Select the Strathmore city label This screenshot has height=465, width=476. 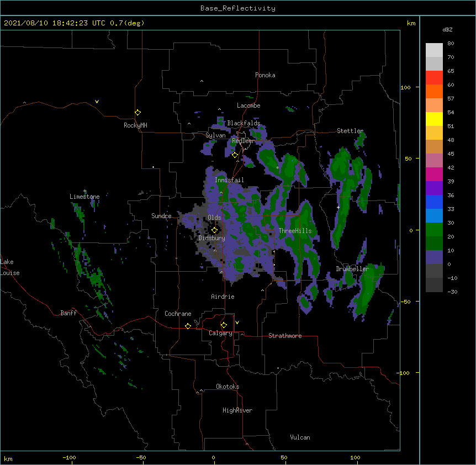point(285,336)
